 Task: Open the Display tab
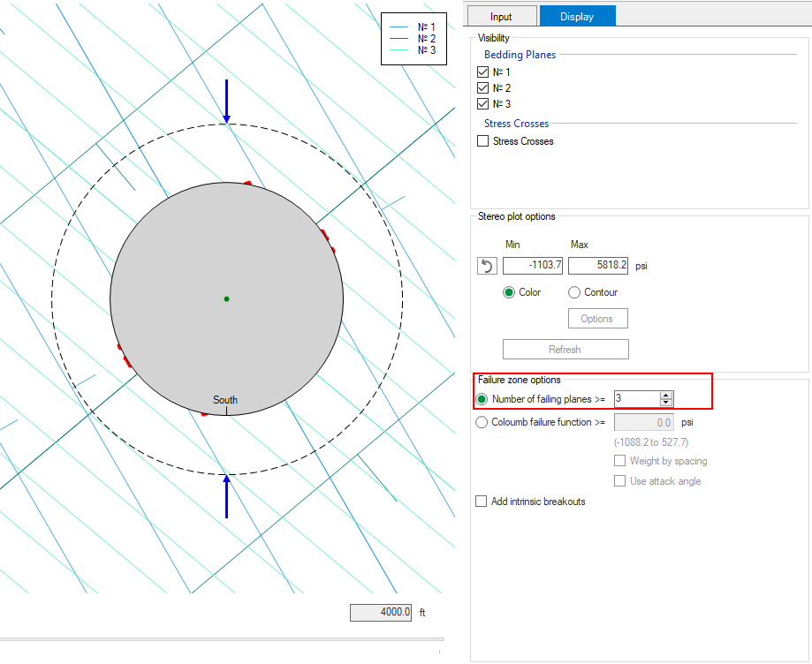(577, 17)
